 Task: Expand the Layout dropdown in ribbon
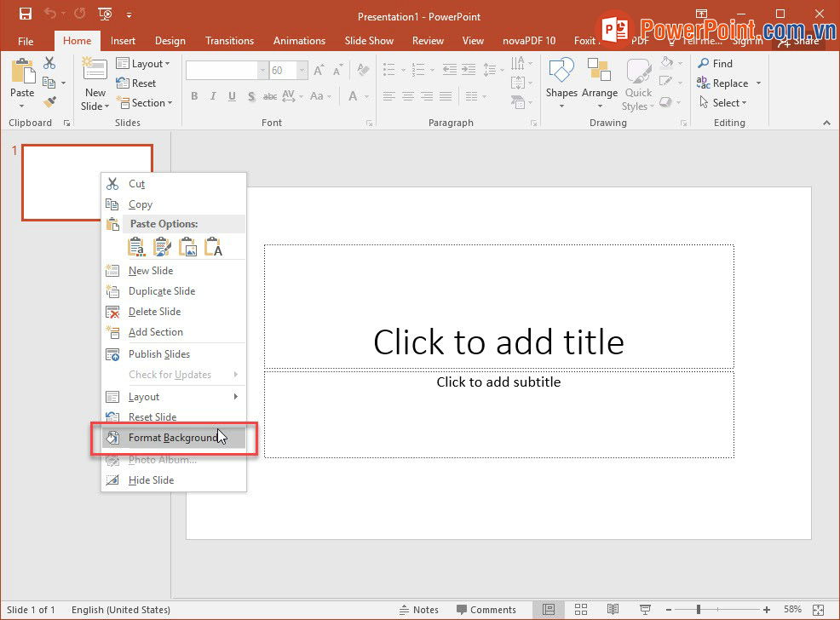(143, 64)
